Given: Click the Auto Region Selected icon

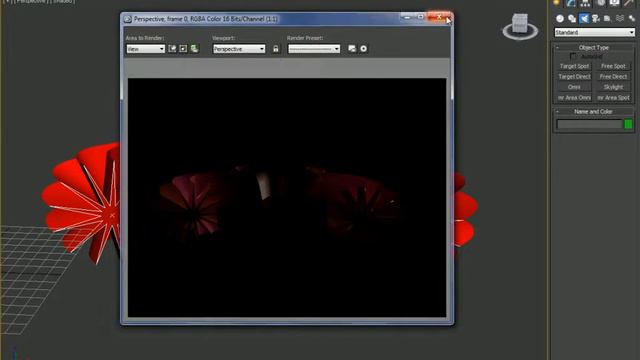Looking at the screenshot, I should (183, 49).
